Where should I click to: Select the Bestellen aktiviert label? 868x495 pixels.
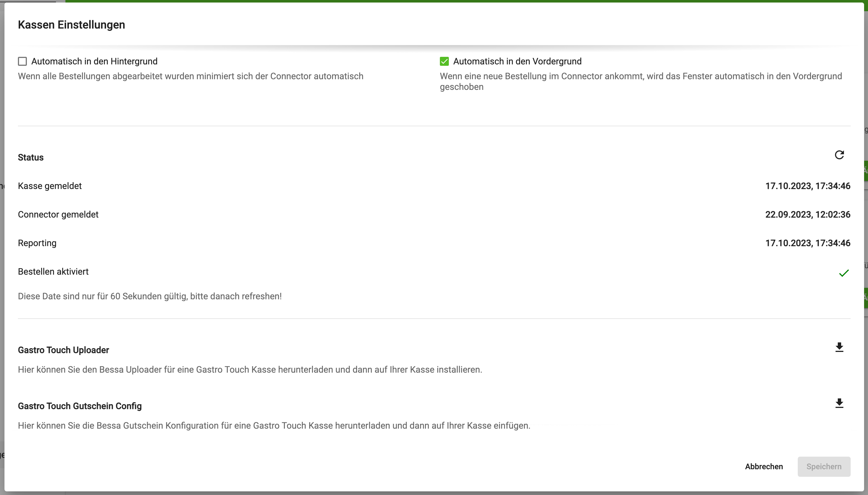(53, 271)
